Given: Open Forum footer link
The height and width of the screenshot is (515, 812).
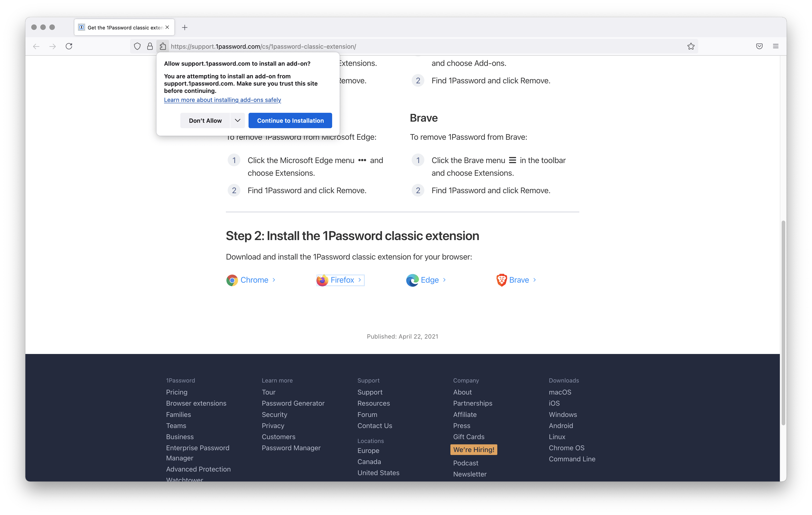Looking at the screenshot, I should point(367,415).
